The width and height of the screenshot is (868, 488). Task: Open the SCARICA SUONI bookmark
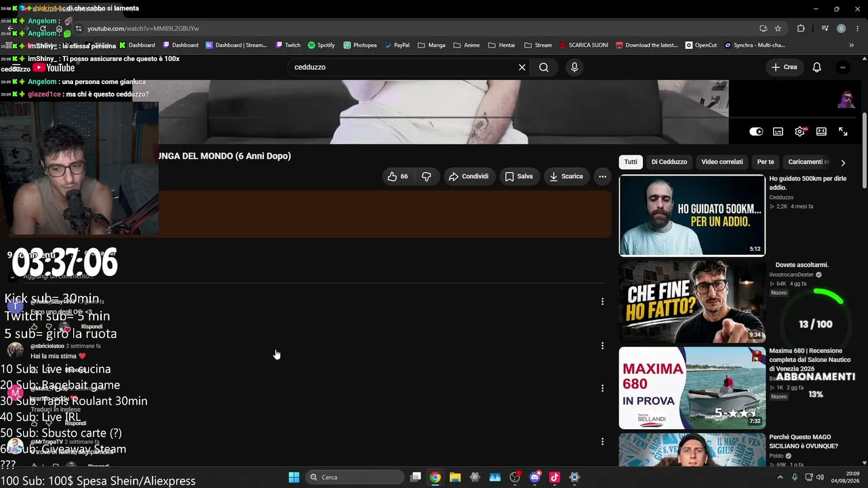point(584,45)
